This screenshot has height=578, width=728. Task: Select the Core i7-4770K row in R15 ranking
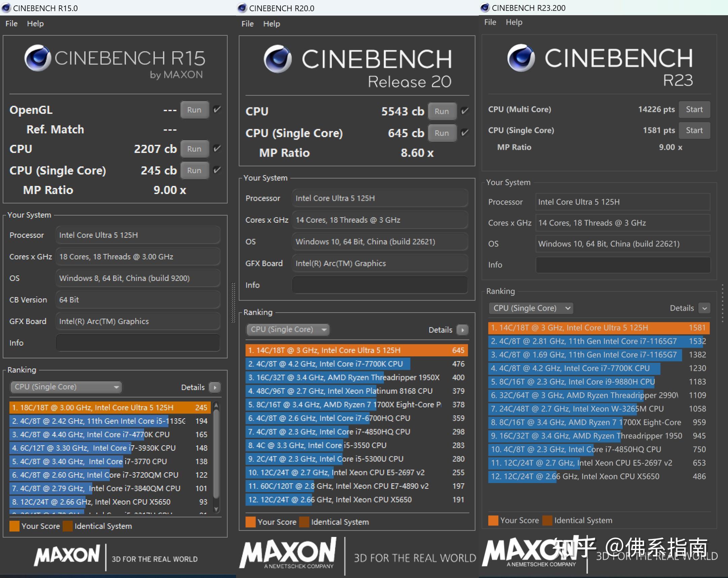110,435
